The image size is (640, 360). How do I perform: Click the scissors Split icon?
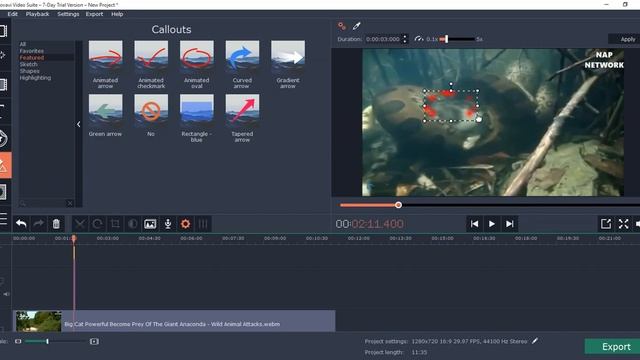(x=80, y=224)
